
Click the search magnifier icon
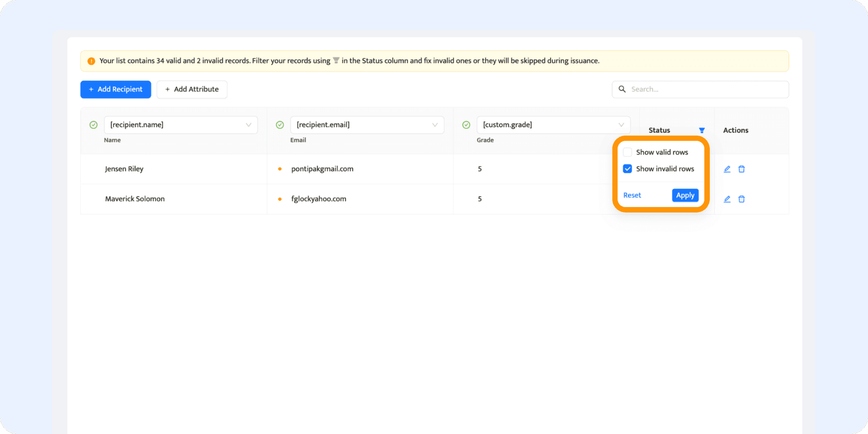[x=622, y=90]
